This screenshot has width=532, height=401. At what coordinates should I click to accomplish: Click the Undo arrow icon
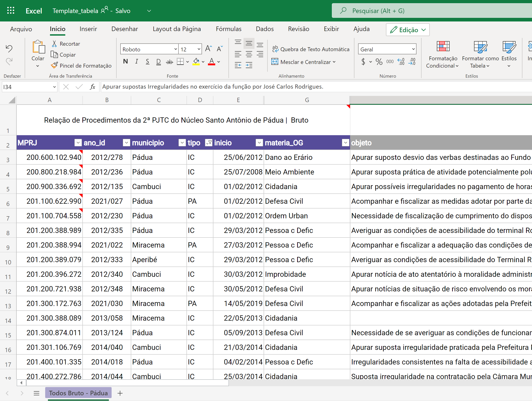click(9, 49)
